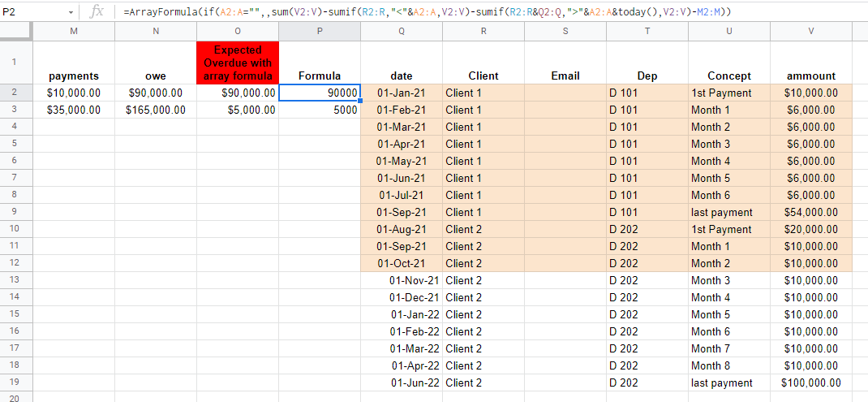Click the red Expected Overdue header cell
The height and width of the screenshot is (402, 868).
pos(238,63)
